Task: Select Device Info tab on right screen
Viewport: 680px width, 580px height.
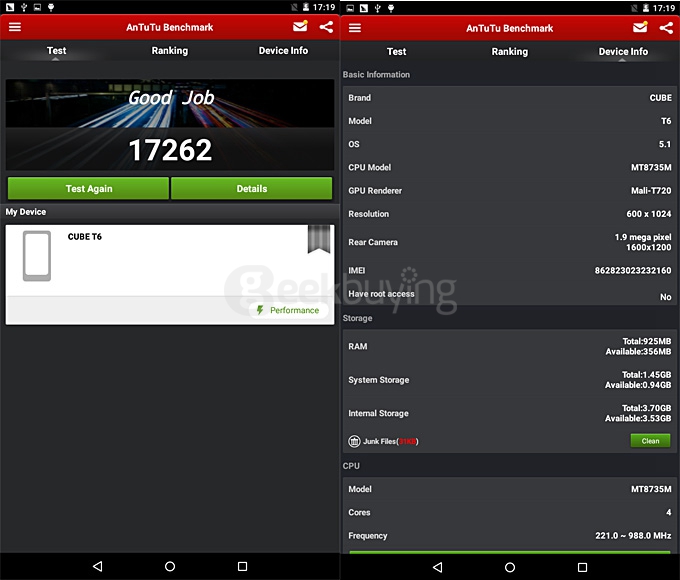Action: pyautogui.click(x=623, y=51)
